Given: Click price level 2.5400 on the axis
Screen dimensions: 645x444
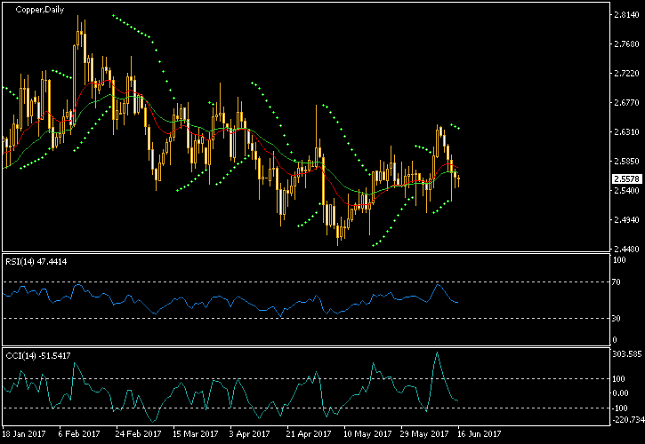Looking at the screenshot, I should [626, 191].
